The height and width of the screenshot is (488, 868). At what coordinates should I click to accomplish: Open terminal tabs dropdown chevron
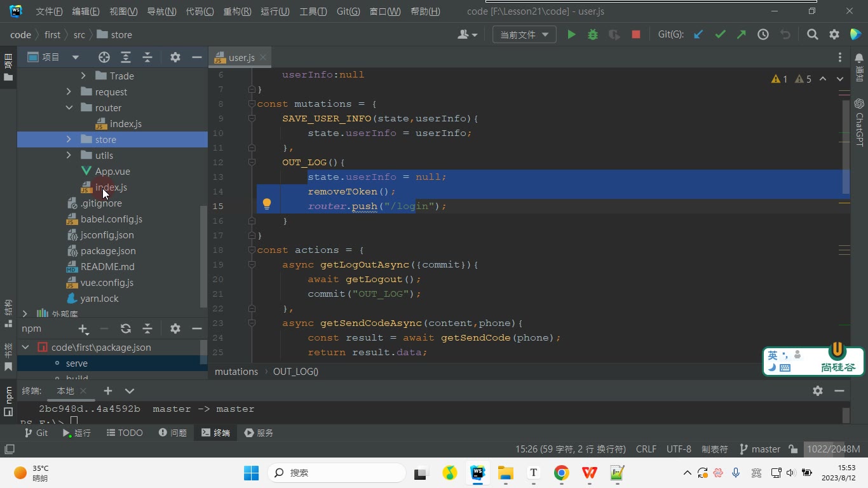pyautogui.click(x=130, y=391)
